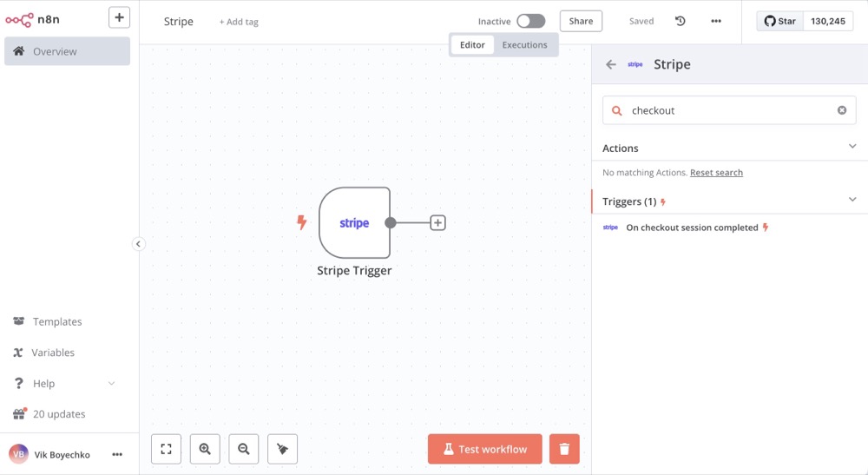
Task: Star n8n on GitHub
Action: coord(780,21)
